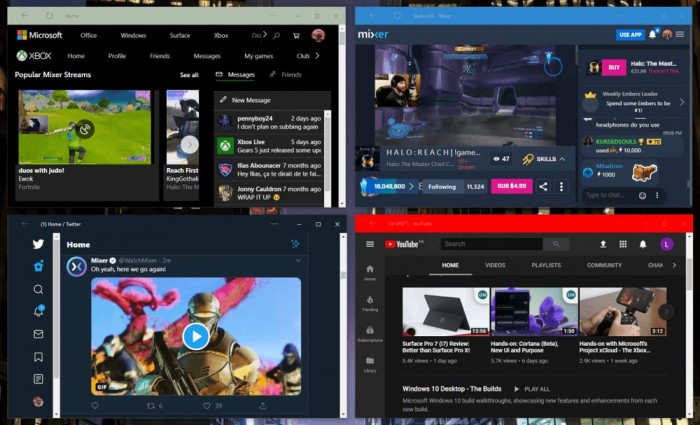Collapse the Mixer SKILLS panel chevron
700x425 pixels.
562,159
